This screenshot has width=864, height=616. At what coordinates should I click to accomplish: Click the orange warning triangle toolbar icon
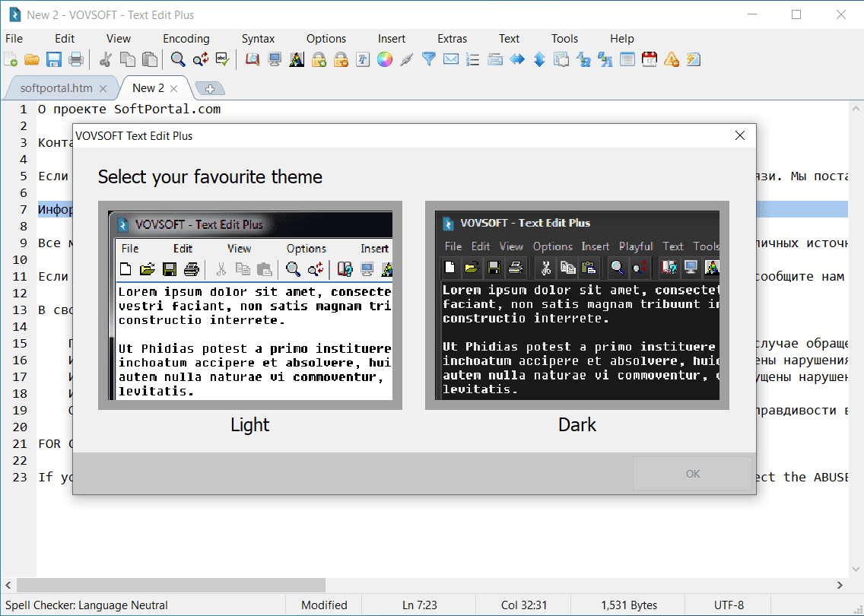click(671, 59)
